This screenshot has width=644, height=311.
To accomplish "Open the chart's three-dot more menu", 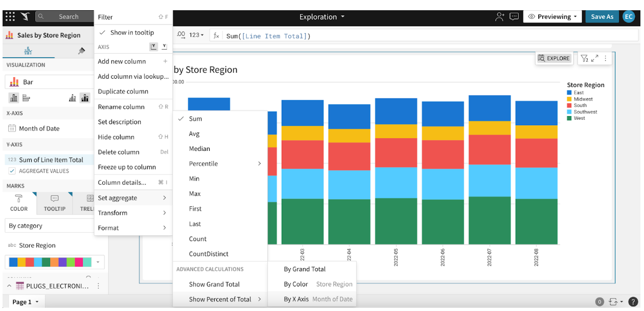I will (606, 58).
